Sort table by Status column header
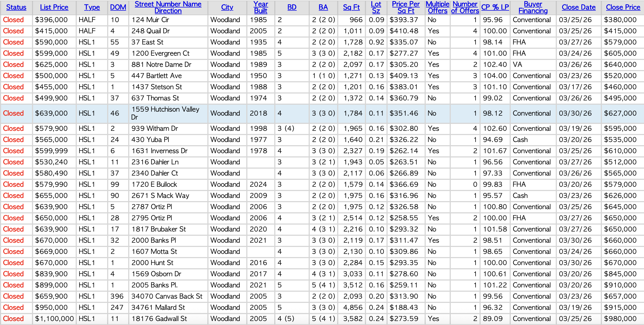Image resolution: width=644 pixels, height=325 pixels. point(16,7)
